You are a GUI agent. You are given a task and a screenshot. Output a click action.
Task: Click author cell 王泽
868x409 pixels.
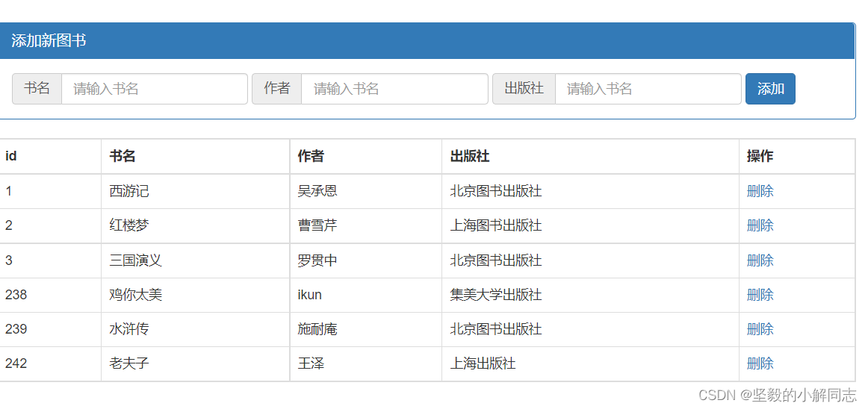[x=366, y=363]
